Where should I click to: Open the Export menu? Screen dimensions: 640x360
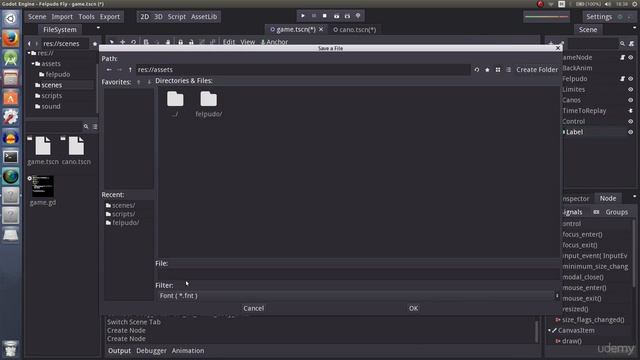pyautogui.click(x=110, y=17)
